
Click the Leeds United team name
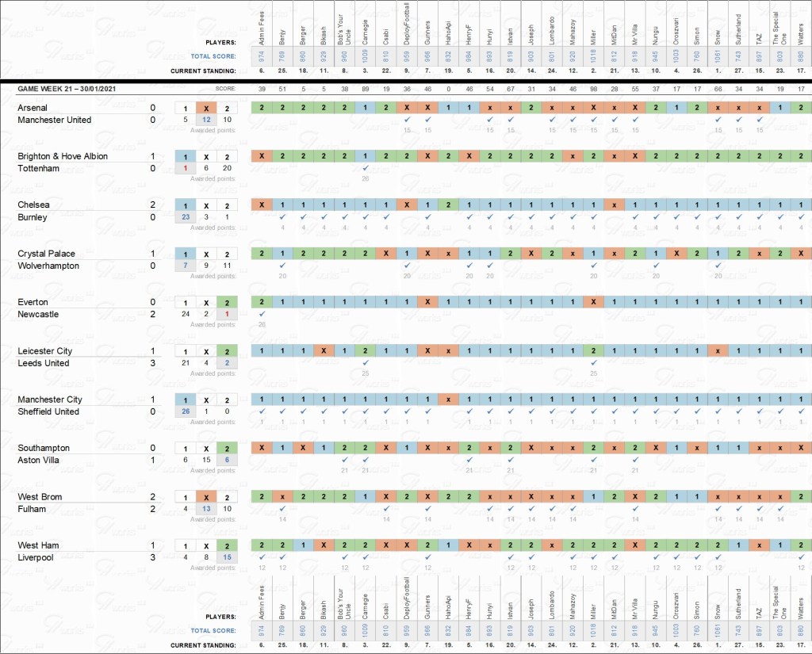[48, 363]
